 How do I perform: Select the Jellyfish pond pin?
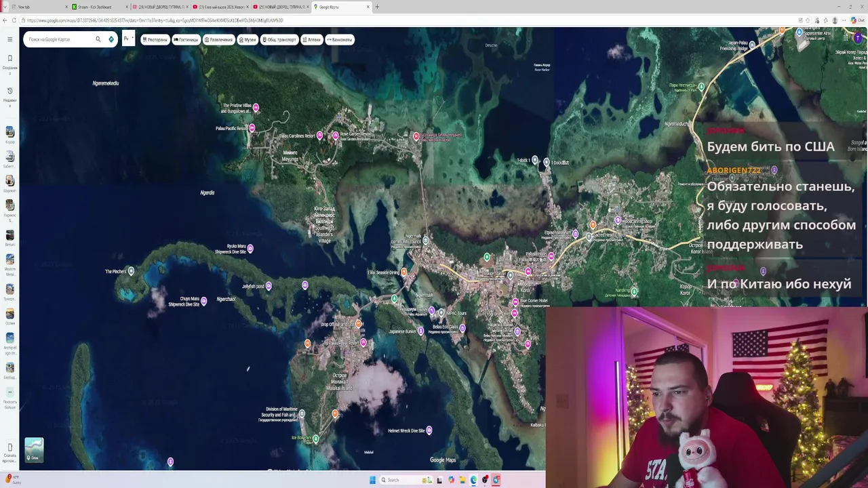[x=269, y=286]
